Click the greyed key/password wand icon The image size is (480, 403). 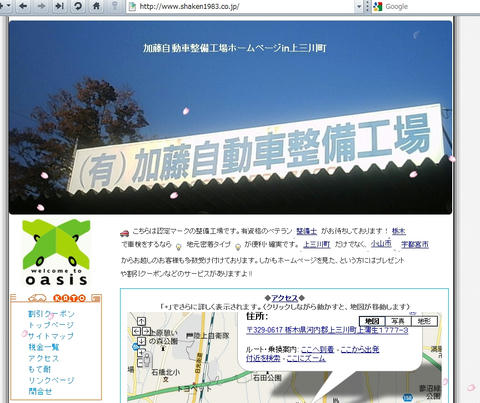coord(114,6)
